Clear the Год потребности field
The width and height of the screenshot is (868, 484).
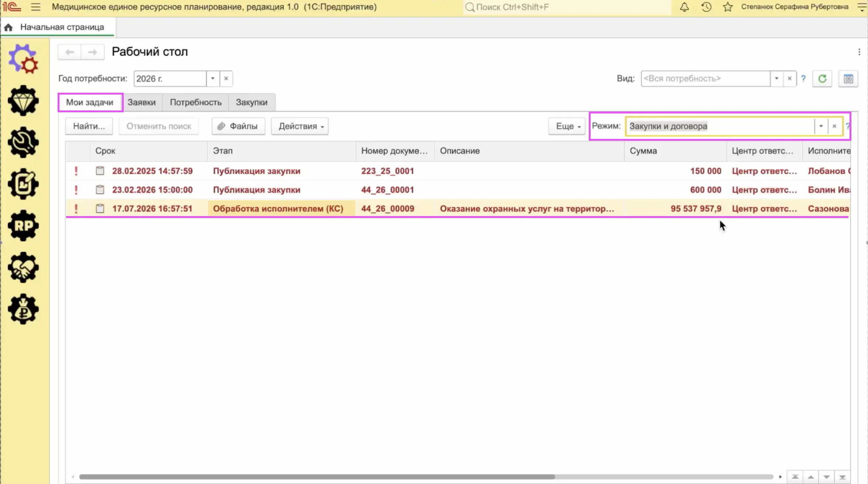click(226, 78)
